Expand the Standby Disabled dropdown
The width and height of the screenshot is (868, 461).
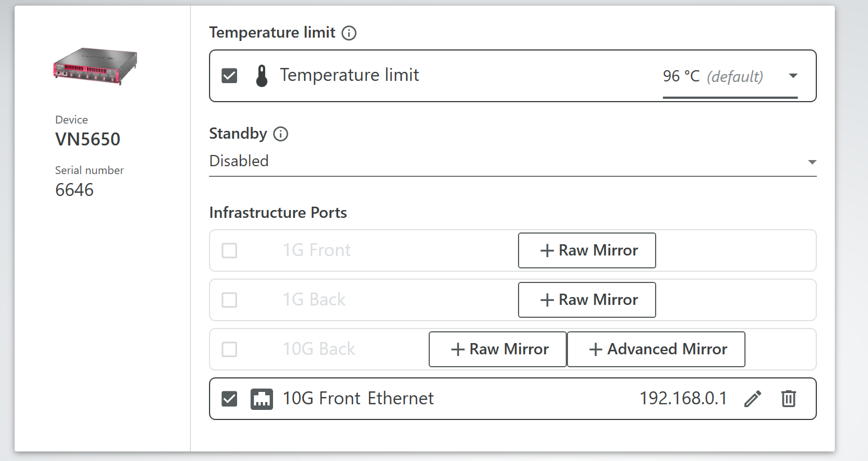click(512, 162)
